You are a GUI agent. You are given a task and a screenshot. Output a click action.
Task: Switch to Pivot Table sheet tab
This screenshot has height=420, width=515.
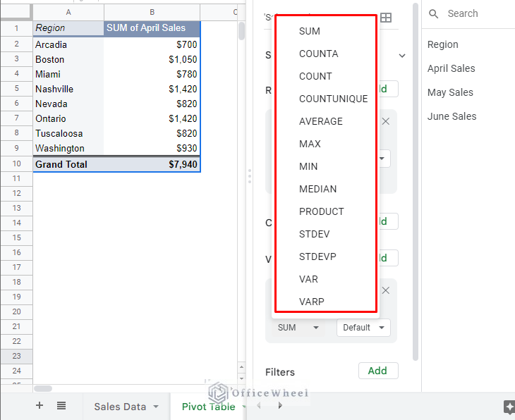coord(209,407)
